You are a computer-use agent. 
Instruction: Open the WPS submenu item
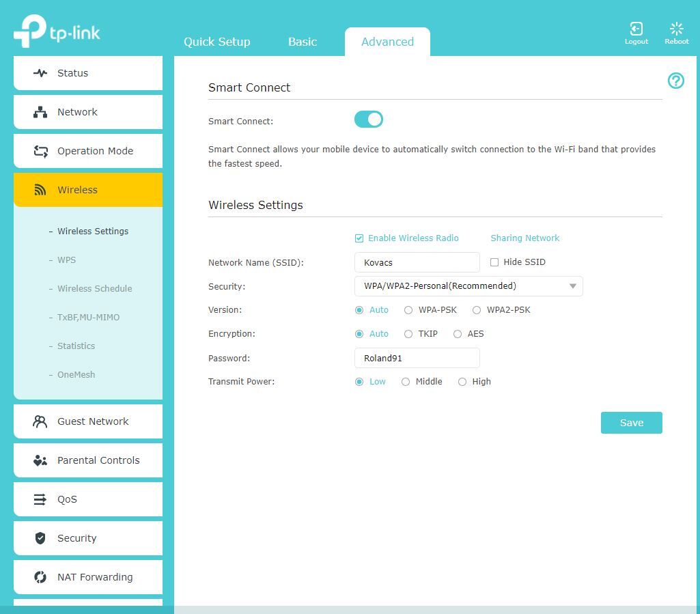(66, 260)
